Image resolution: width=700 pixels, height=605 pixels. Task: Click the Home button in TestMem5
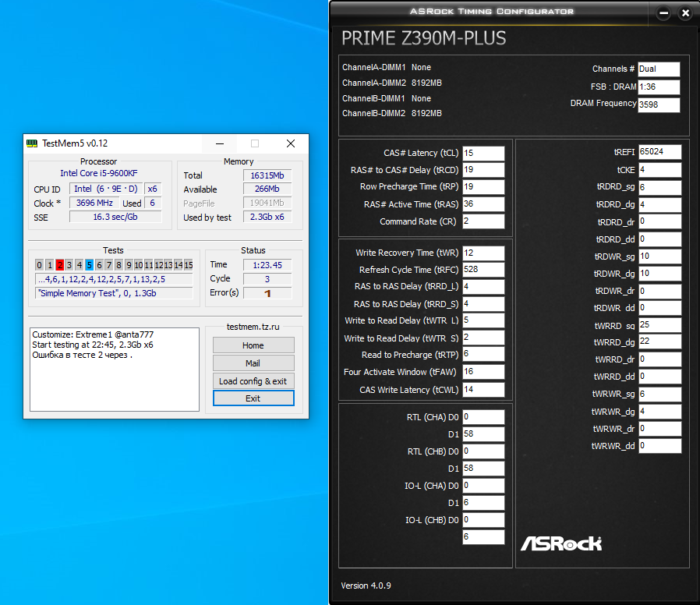253,345
